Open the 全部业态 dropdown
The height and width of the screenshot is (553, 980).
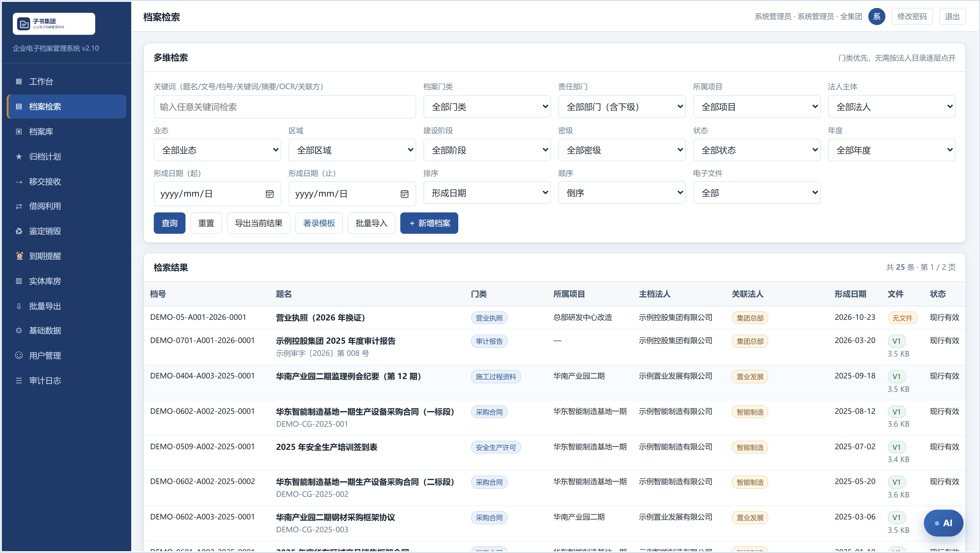217,150
